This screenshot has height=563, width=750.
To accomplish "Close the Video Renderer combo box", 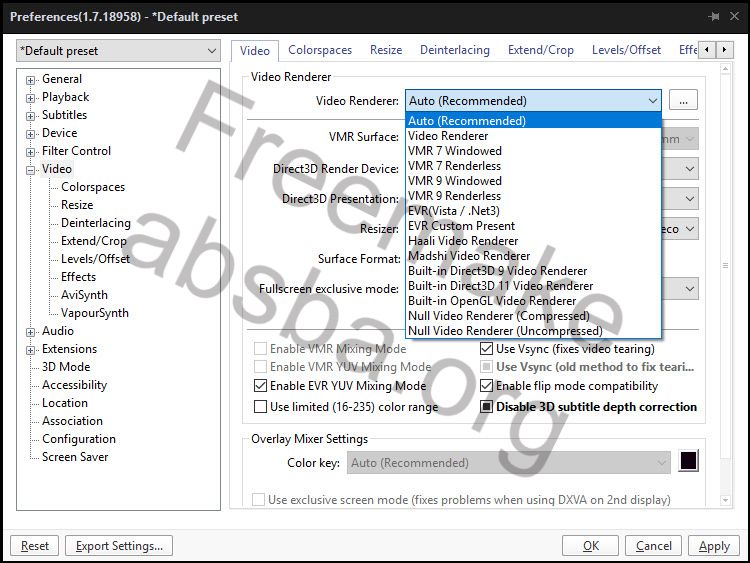I will (x=533, y=100).
